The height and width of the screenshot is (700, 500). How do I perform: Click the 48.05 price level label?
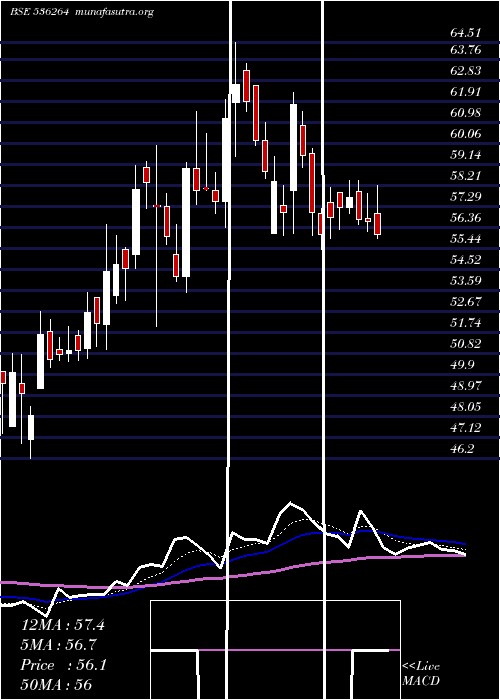pos(466,406)
